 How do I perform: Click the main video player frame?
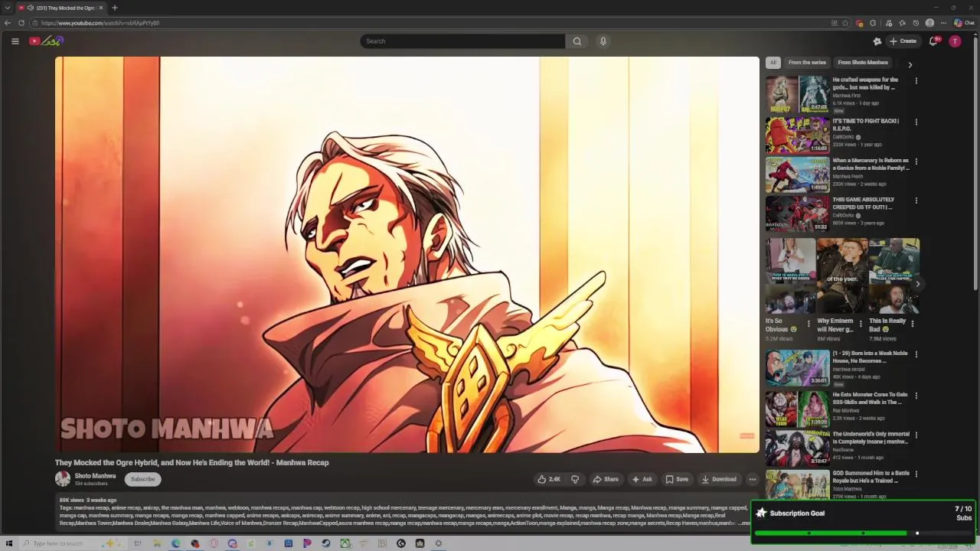[x=407, y=255]
